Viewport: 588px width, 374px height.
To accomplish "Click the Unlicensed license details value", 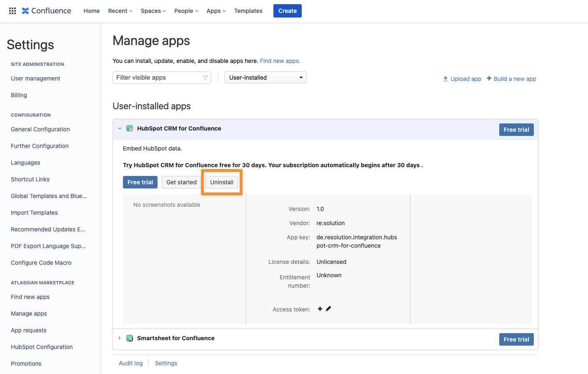I will pos(331,262).
